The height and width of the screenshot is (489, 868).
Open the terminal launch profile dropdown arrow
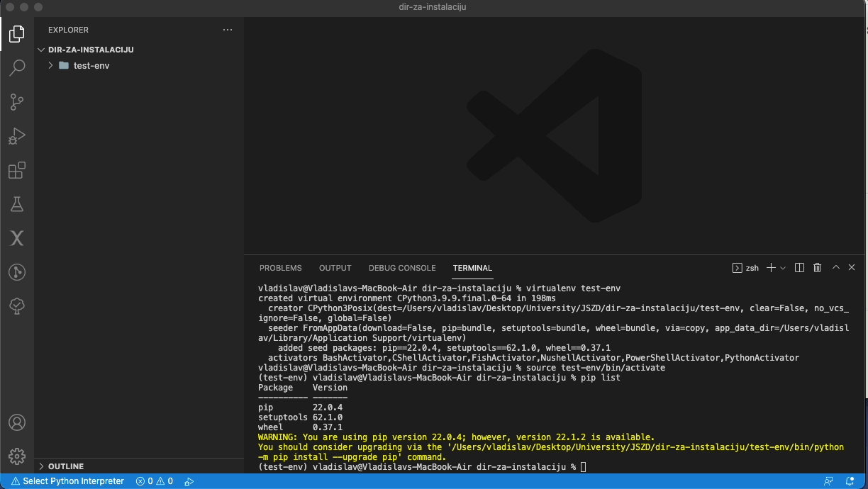coord(783,268)
